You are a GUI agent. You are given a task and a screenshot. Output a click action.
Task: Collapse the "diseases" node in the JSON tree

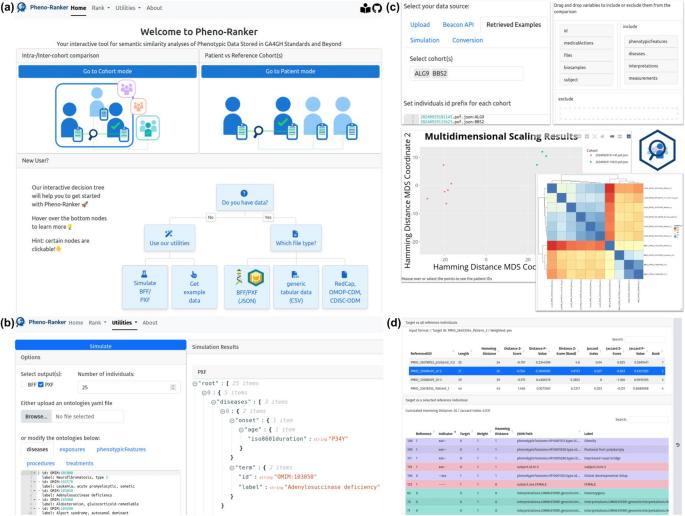pyautogui.click(x=213, y=402)
